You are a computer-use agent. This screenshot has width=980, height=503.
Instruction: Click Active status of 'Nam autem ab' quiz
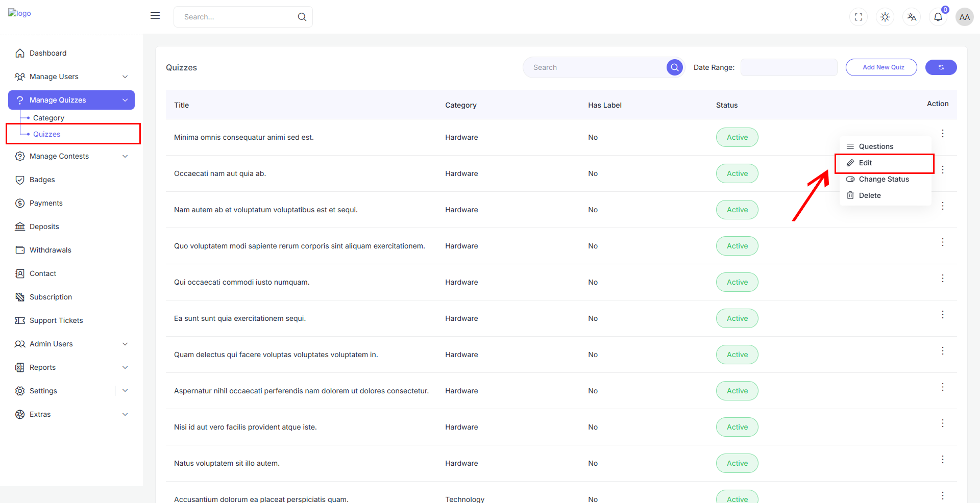pos(737,210)
